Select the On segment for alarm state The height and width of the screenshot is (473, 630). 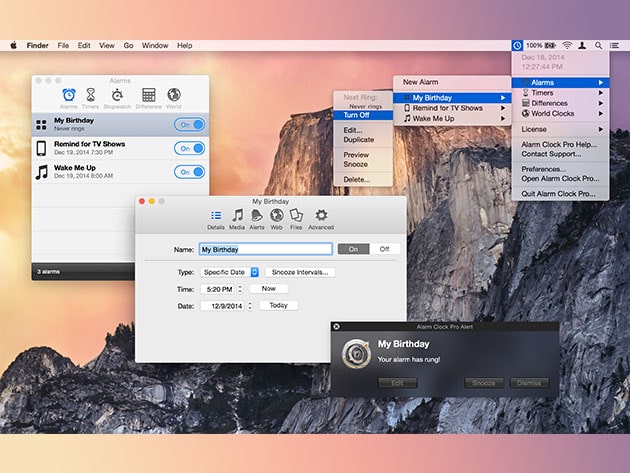tap(353, 249)
